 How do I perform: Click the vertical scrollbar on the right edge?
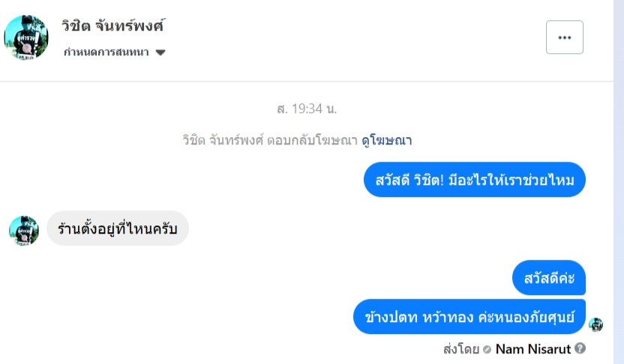click(619, 180)
